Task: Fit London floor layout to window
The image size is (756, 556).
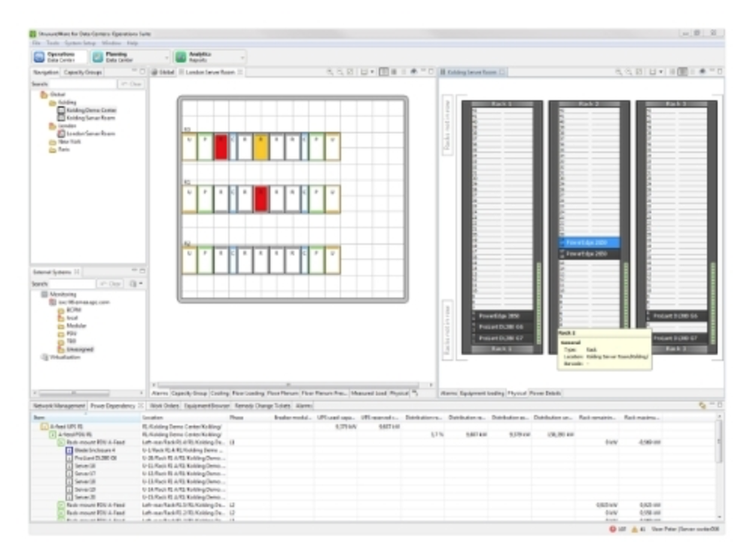Action: pos(351,72)
